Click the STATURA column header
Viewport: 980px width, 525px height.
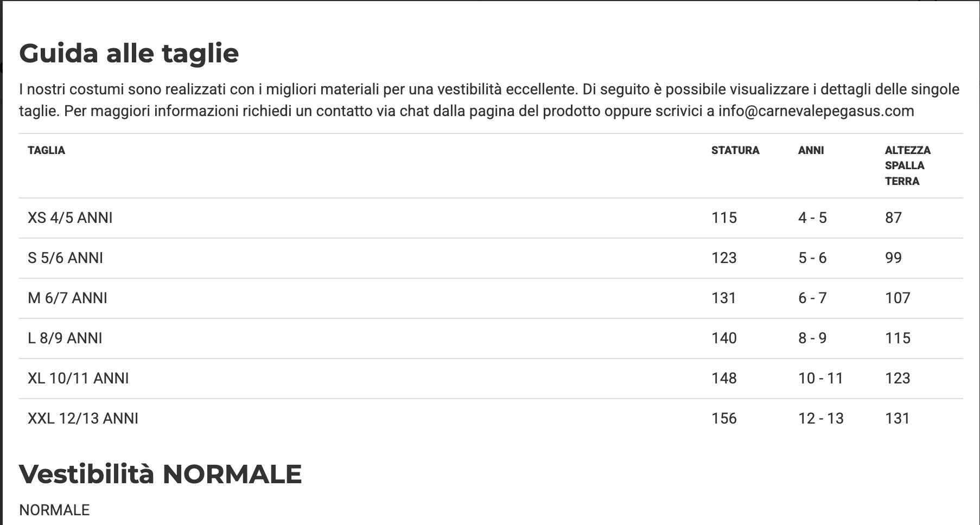[735, 150]
